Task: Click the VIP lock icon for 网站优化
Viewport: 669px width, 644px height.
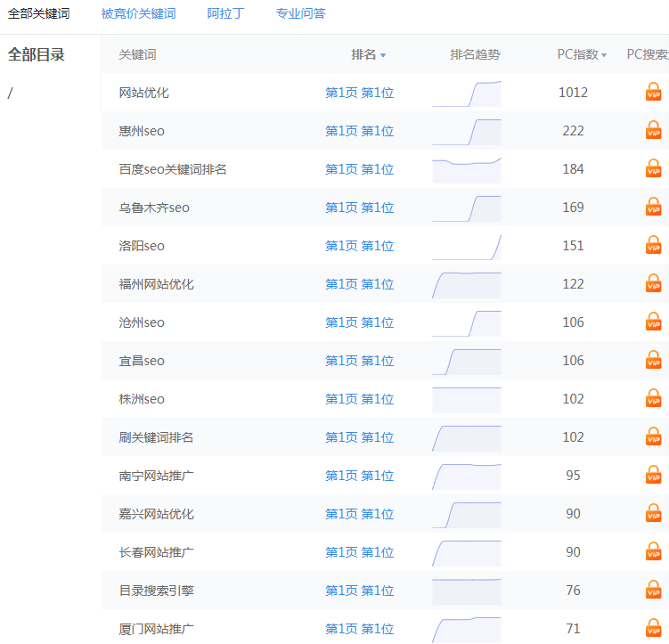Action: click(x=654, y=92)
